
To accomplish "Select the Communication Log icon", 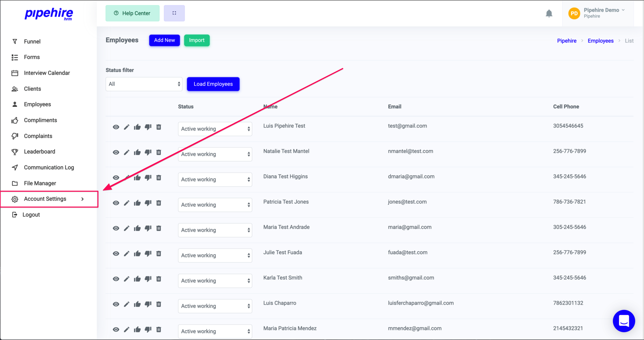I will (15, 167).
